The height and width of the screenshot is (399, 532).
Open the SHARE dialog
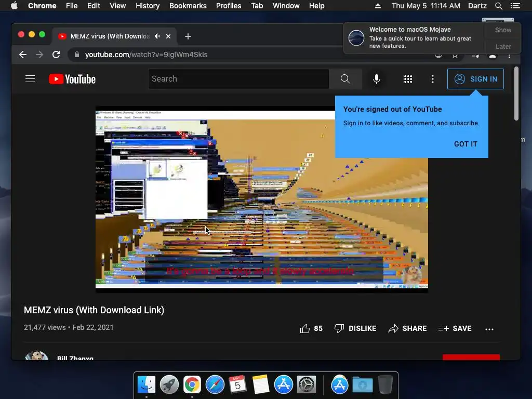point(407,328)
